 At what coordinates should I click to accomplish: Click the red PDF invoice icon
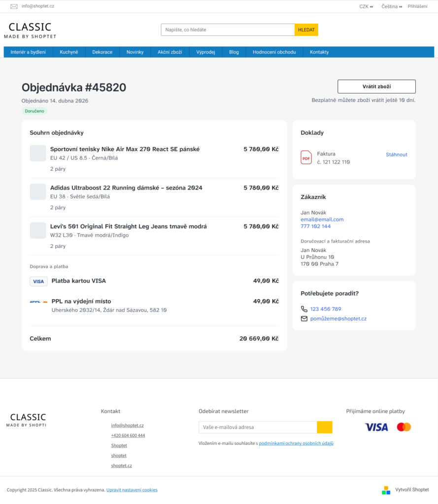[x=306, y=157]
